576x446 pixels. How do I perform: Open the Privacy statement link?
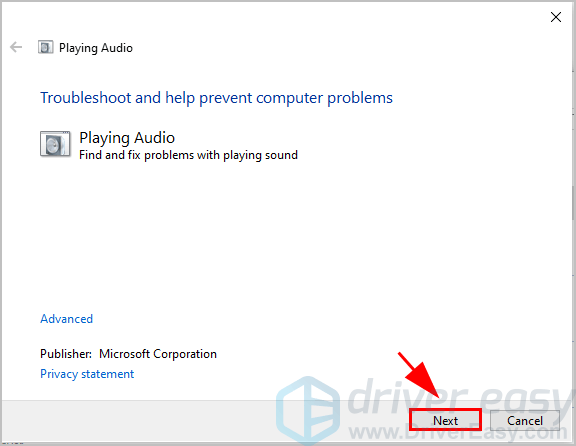click(87, 374)
